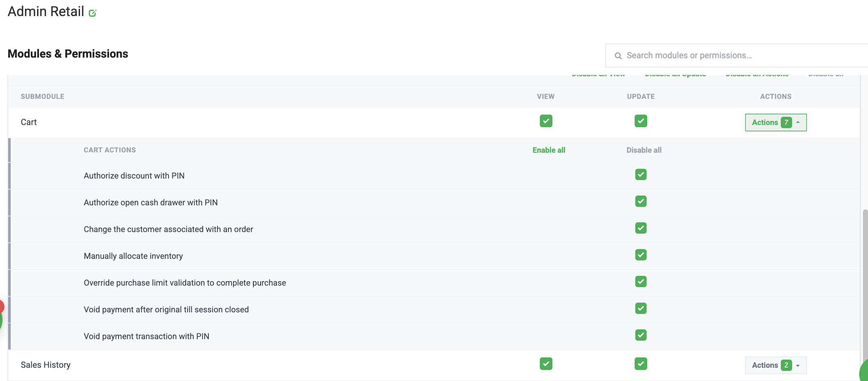The height and width of the screenshot is (381, 868).
Task: Click the edit icon next to Admin Retail
Action: (92, 13)
